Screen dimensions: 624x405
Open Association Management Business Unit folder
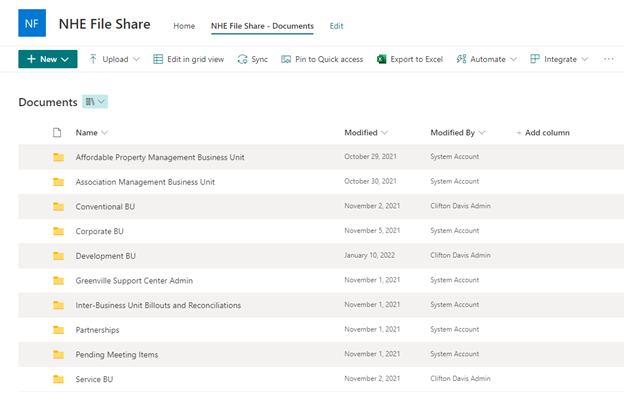pos(145,182)
